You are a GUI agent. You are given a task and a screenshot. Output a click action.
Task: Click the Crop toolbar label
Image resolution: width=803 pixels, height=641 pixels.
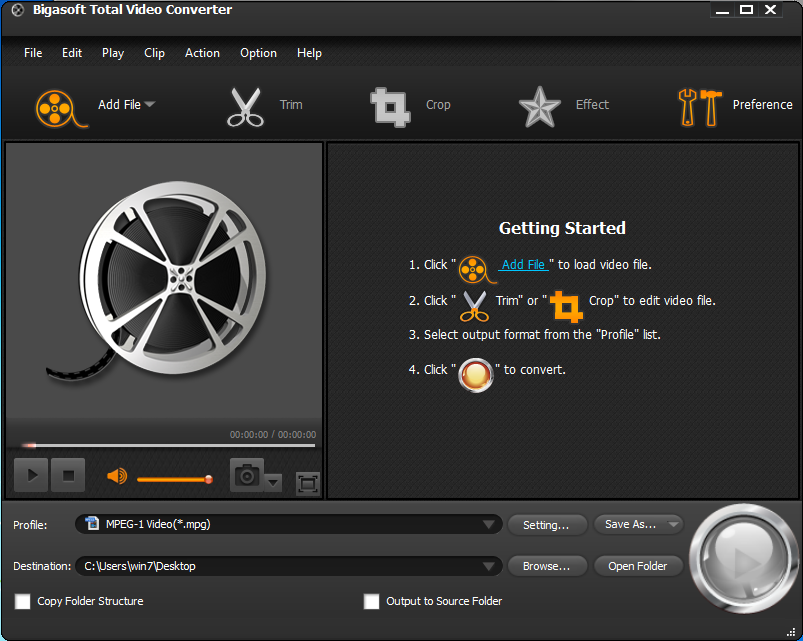(438, 104)
